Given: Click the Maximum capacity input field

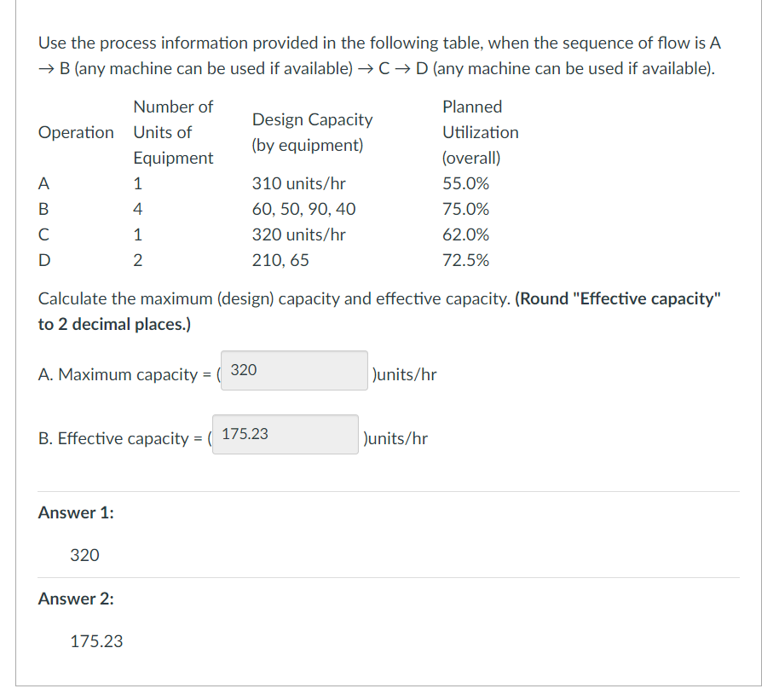Looking at the screenshot, I should [x=293, y=370].
